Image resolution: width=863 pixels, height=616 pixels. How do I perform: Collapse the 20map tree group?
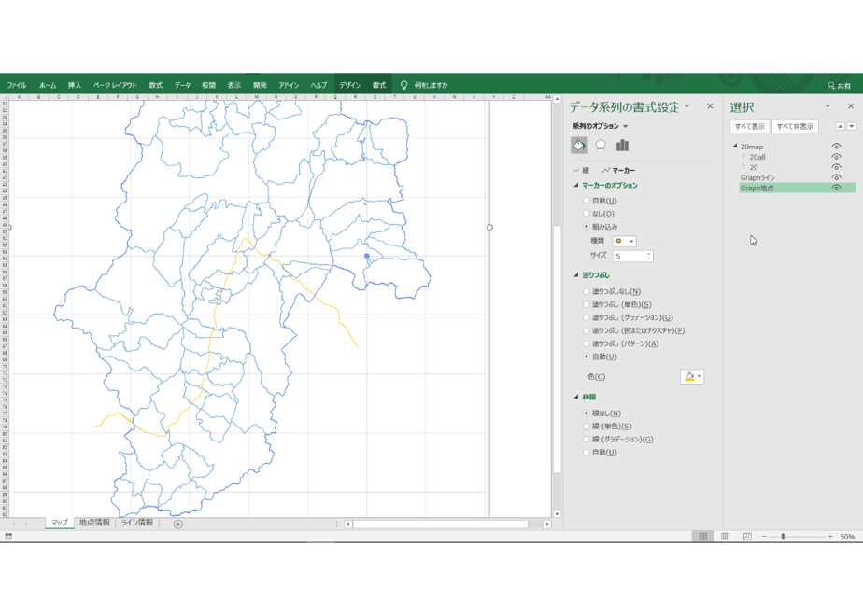click(735, 147)
